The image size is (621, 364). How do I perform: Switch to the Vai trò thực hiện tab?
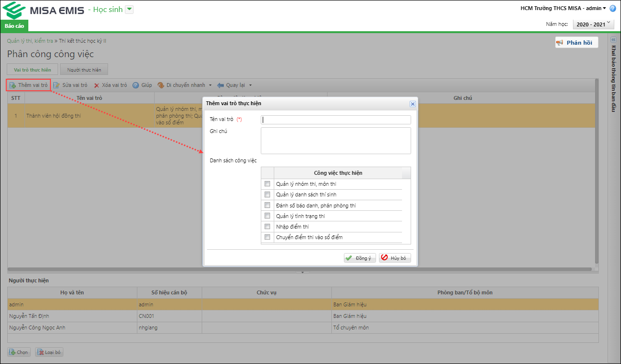(x=33, y=70)
